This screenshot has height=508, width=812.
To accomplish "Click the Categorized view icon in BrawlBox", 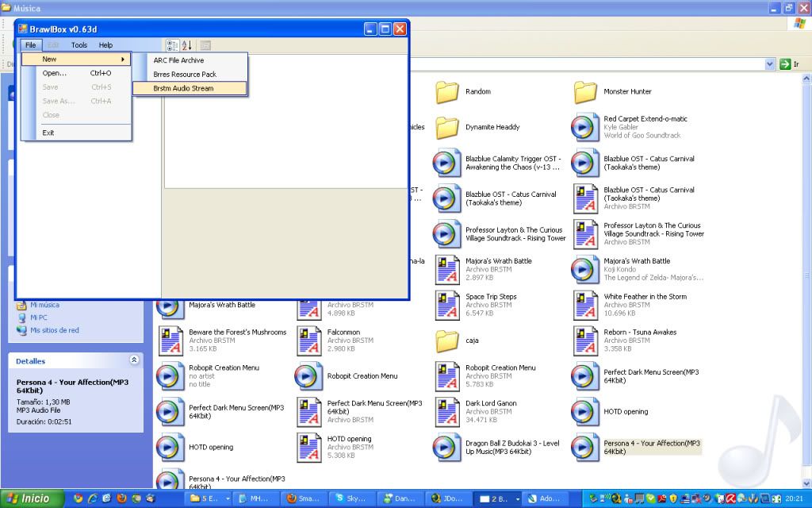I will pyautogui.click(x=172, y=45).
